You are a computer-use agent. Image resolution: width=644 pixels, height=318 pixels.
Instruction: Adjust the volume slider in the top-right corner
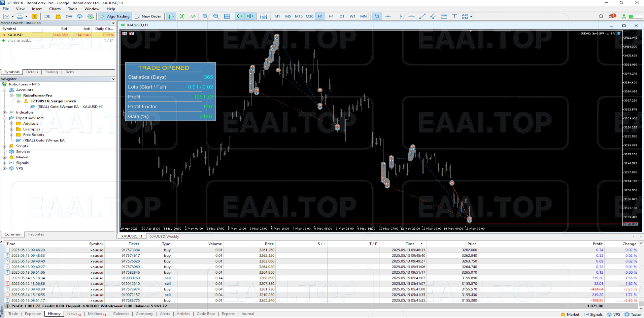tap(636, 16)
